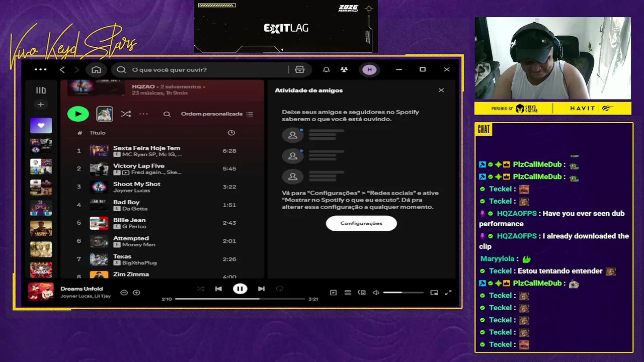Mute the volume speaker icon

click(376, 293)
